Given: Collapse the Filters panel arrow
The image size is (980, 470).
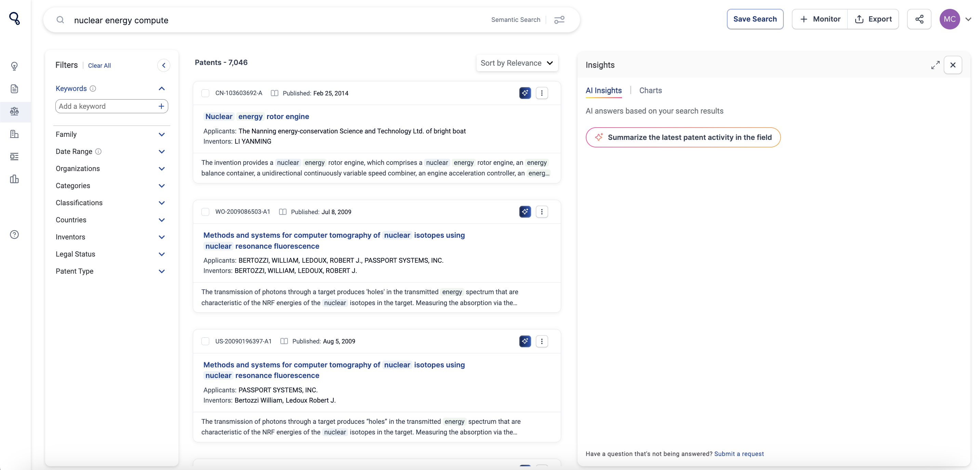Looking at the screenshot, I should point(163,65).
